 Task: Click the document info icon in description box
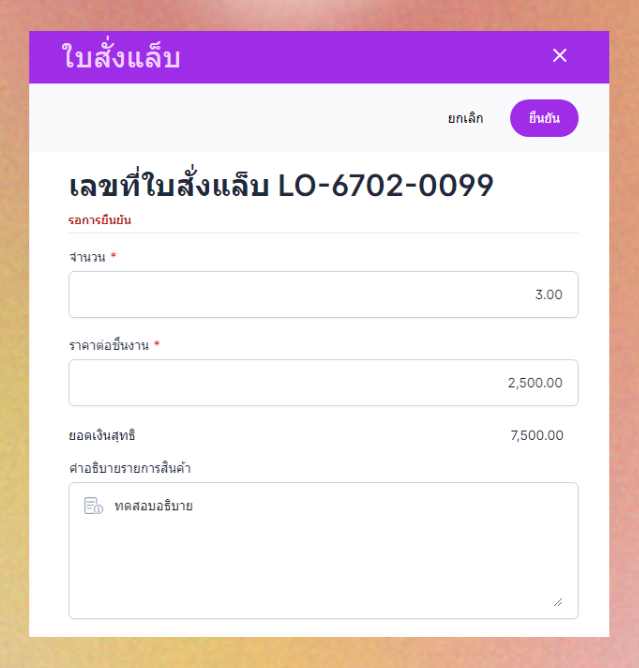pyautogui.click(x=93, y=506)
